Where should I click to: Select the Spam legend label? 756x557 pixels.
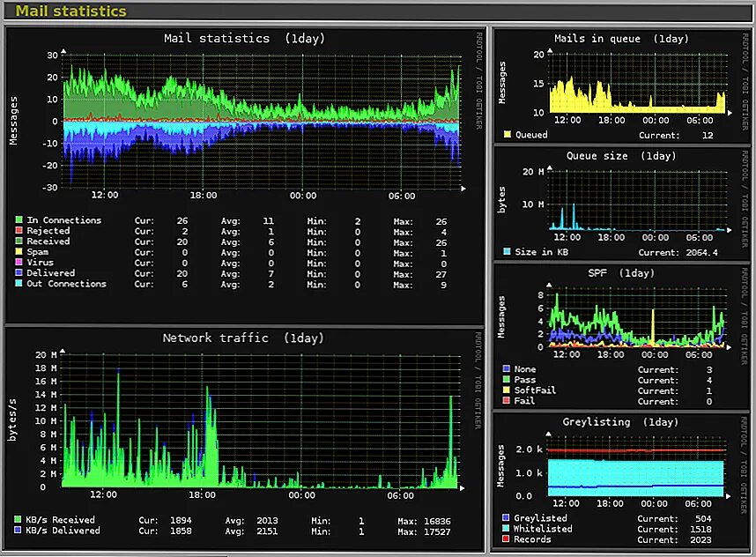point(38,252)
